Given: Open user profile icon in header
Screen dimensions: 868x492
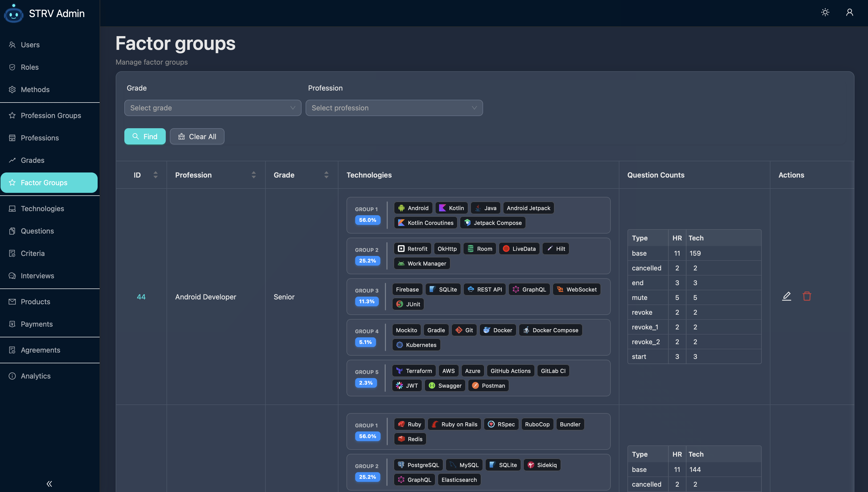Looking at the screenshot, I should click(x=849, y=12).
